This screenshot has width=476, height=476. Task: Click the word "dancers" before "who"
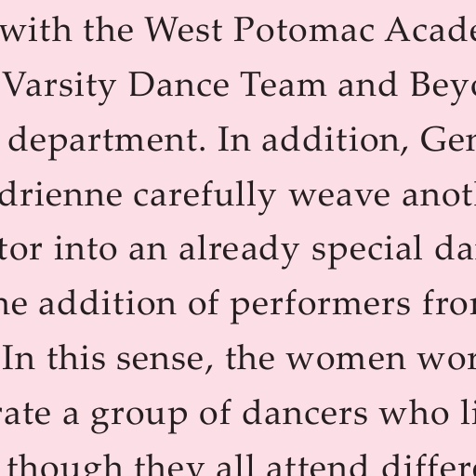pyautogui.click(x=305, y=413)
